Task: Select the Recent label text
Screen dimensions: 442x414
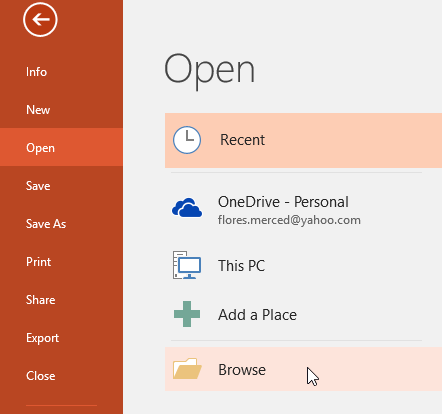Action: click(x=242, y=140)
